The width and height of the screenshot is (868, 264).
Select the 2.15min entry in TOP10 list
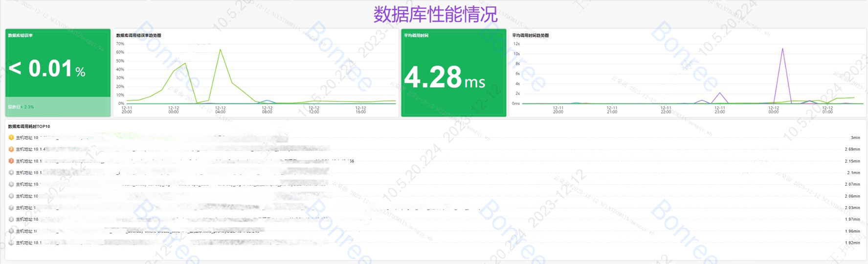tap(852, 161)
